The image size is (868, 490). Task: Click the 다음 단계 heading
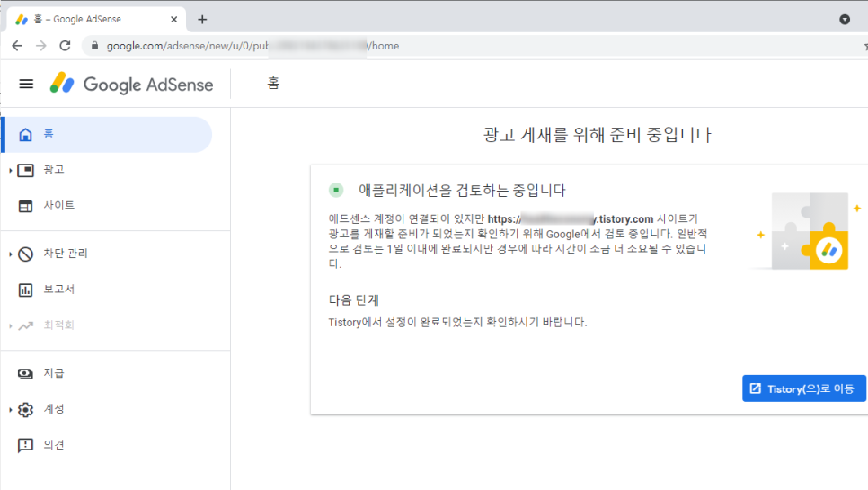click(x=354, y=300)
